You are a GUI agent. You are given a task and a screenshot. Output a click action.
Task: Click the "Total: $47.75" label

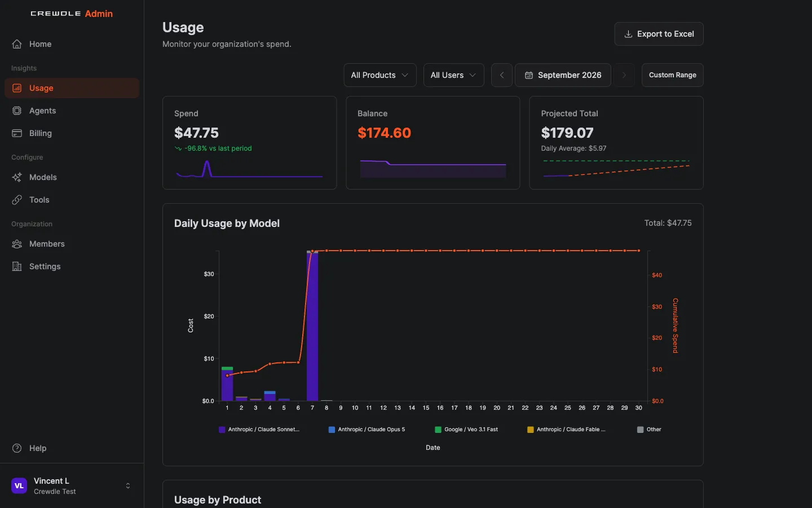tap(668, 223)
